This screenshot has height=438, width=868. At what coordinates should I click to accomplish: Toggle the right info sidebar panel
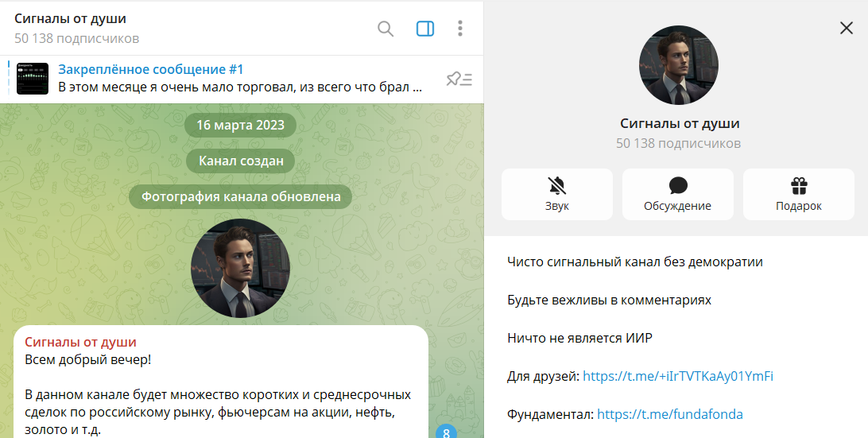coord(425,29)
